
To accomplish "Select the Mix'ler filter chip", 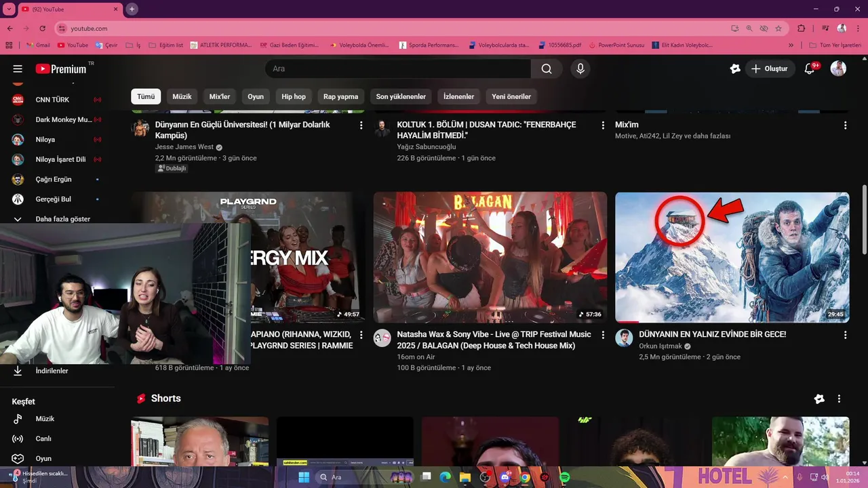I will pyautogui.click(x=220, y=96).
